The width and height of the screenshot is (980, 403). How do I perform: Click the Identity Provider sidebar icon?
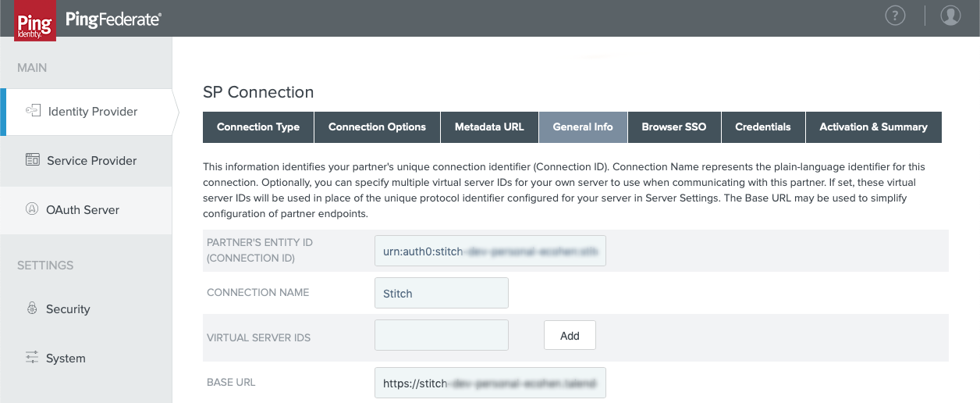pos(33,111)
